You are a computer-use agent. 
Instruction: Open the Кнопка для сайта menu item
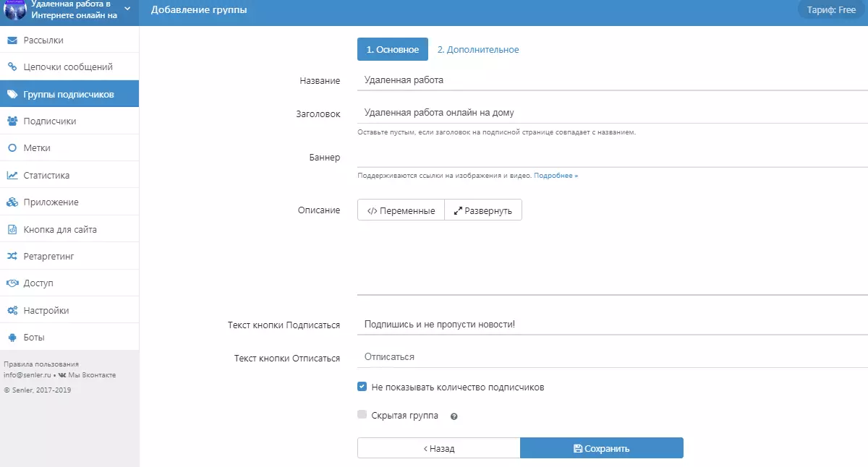click(x=69, y=229)
